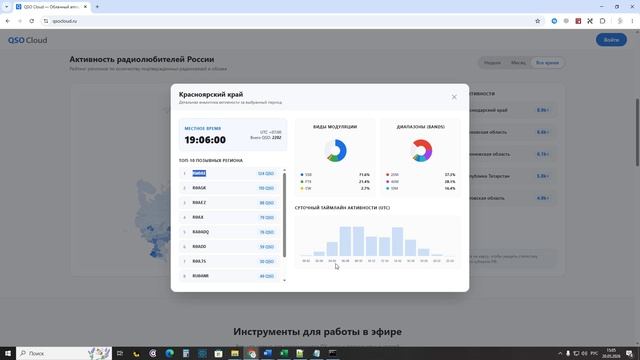Click the 19:06:00 local time display
This screenshot has width=640, height=360.
[x=205, y=140]
